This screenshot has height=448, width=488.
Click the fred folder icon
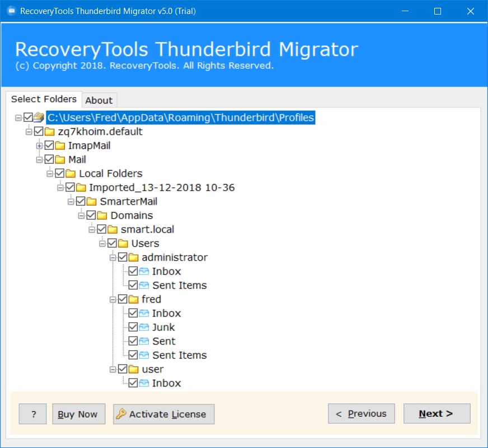click(133, 299)
